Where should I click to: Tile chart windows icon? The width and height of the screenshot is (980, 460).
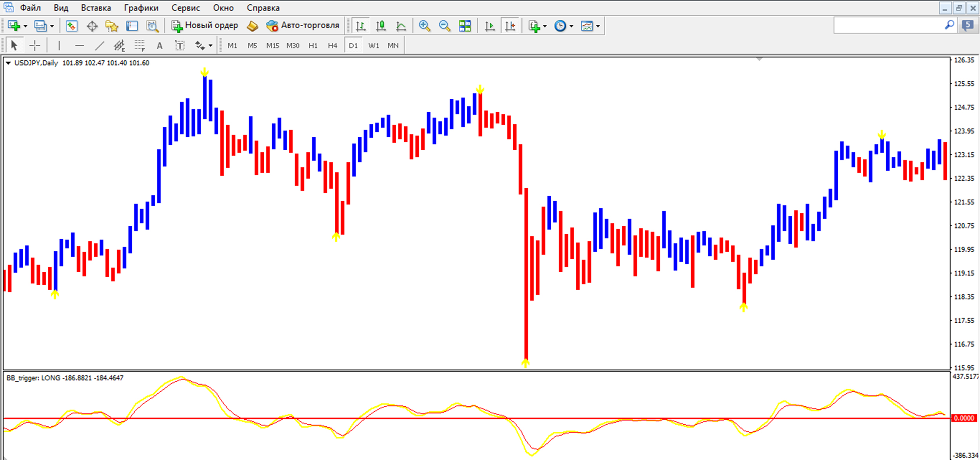[x=465, y=26]
